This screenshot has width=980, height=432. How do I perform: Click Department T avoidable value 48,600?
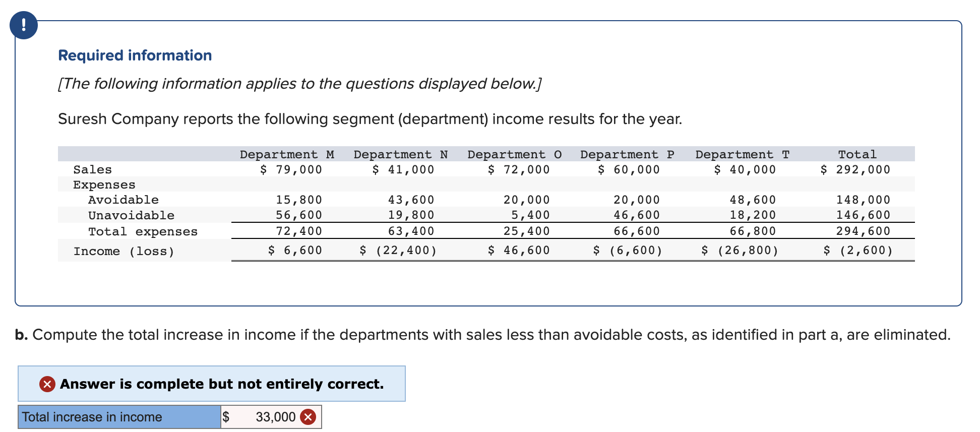753,200
